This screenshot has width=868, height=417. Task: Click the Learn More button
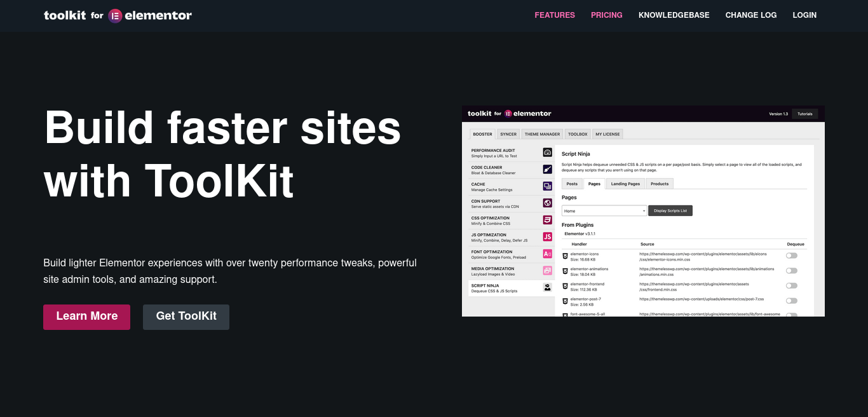pyautogui.click(x=86, y=317)
